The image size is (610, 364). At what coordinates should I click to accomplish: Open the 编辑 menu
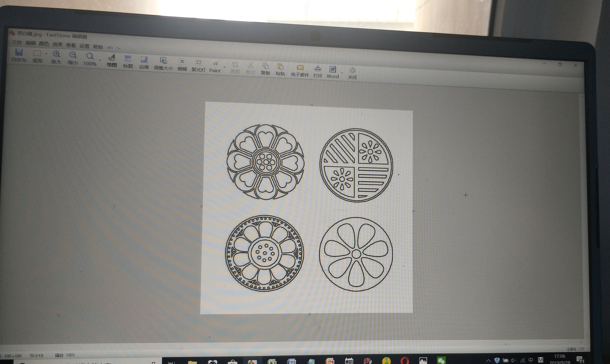31,43
